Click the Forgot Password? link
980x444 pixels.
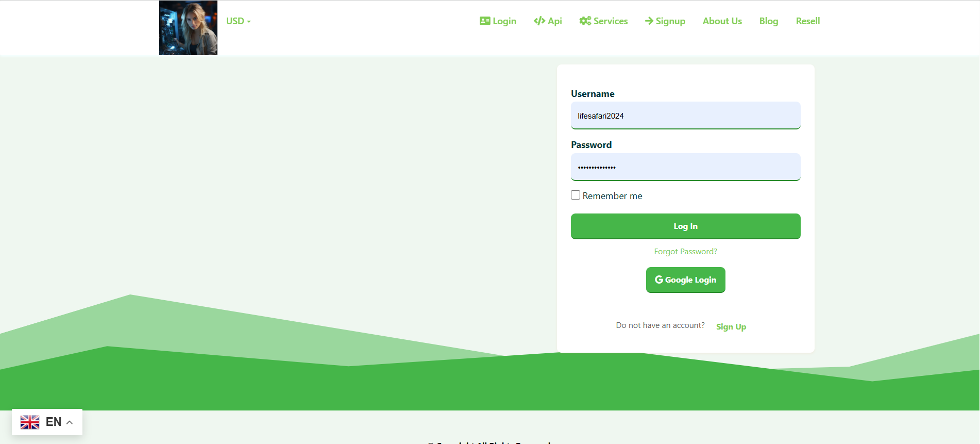click(685, 252)
